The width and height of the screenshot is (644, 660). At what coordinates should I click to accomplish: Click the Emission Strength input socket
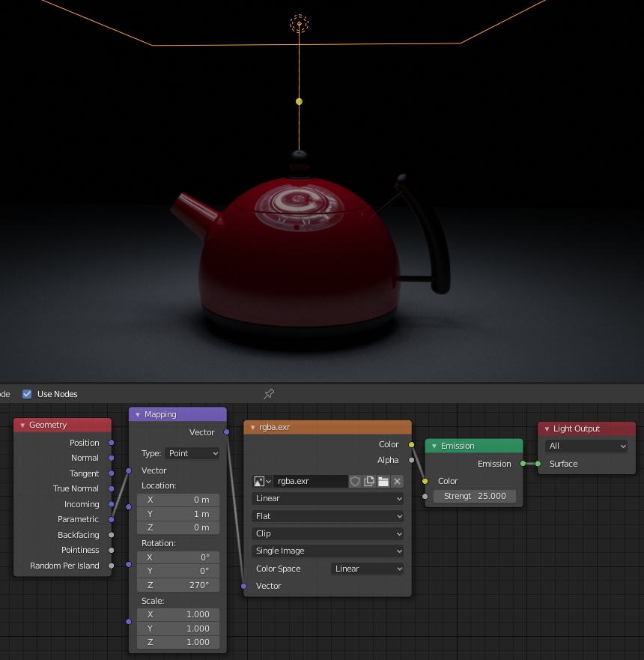pyautogui.click(x=425, y=496)
